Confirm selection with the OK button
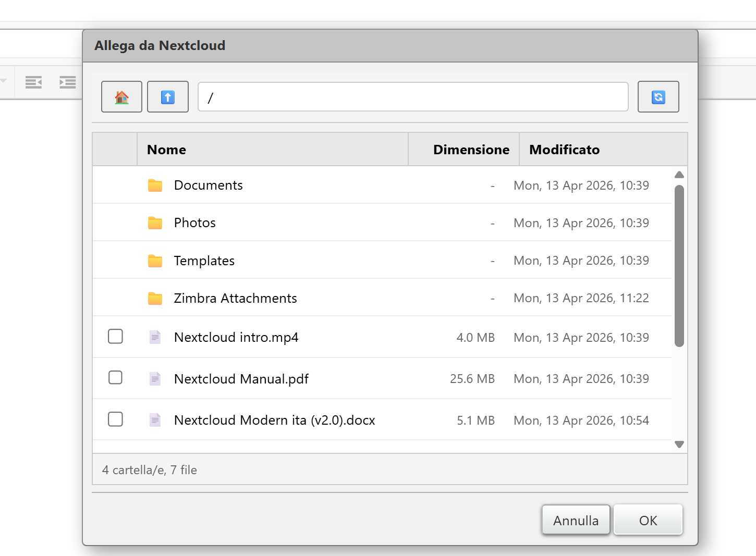Viewport: 756px width, 556px height. [648, 520]
